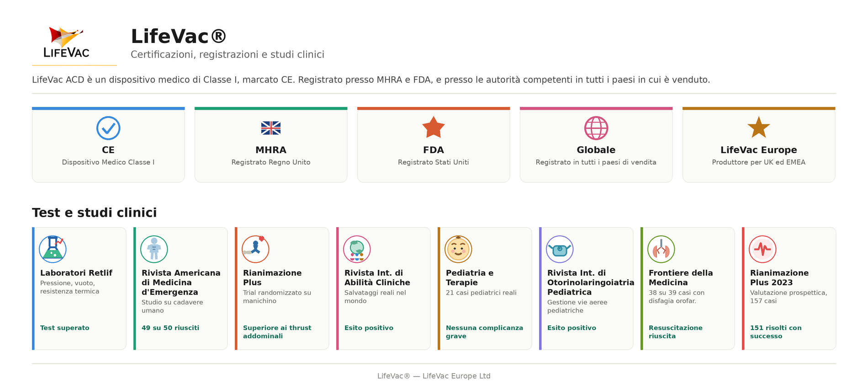Click the mask icon for Otorinolaringoiatria Pediatrica
The width and height of the screenshot is (868, 389).
tap(560, 249)
